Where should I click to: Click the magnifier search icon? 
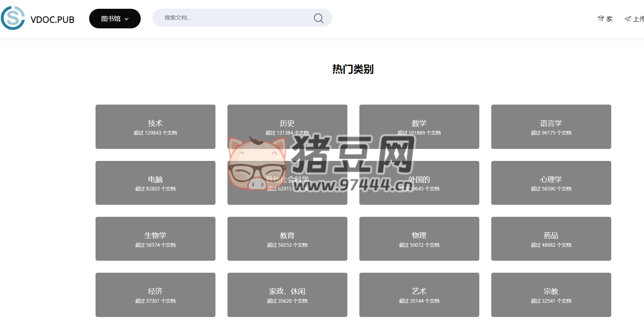click(319, 18)
